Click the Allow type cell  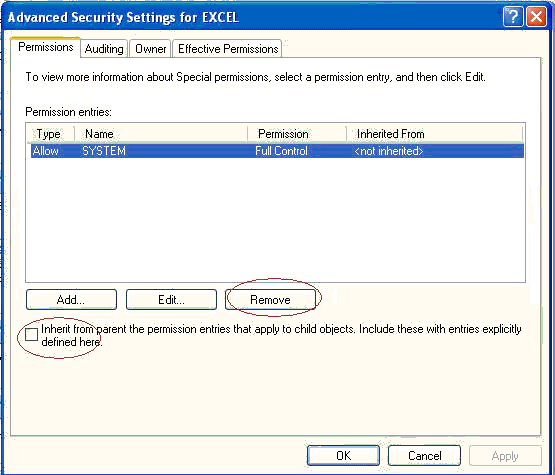coord(46,151)
